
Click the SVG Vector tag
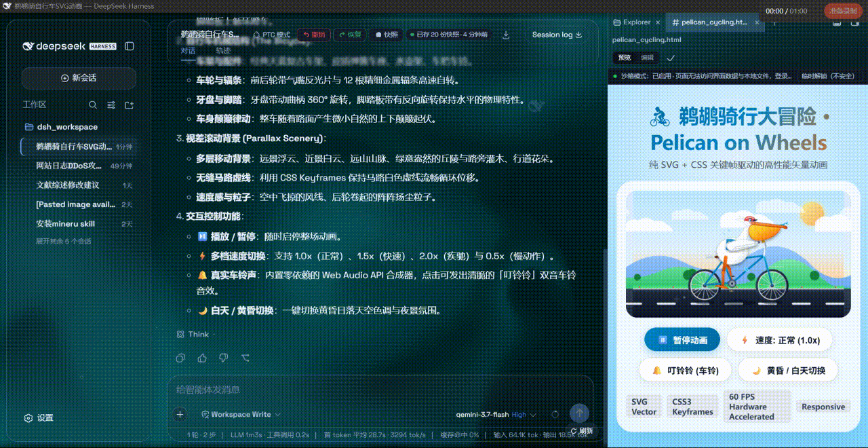(644, 407)
